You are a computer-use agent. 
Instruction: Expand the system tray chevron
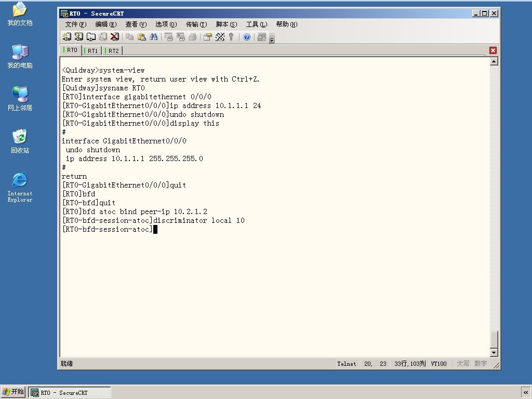pyautogui.click(x=526, y=393)
